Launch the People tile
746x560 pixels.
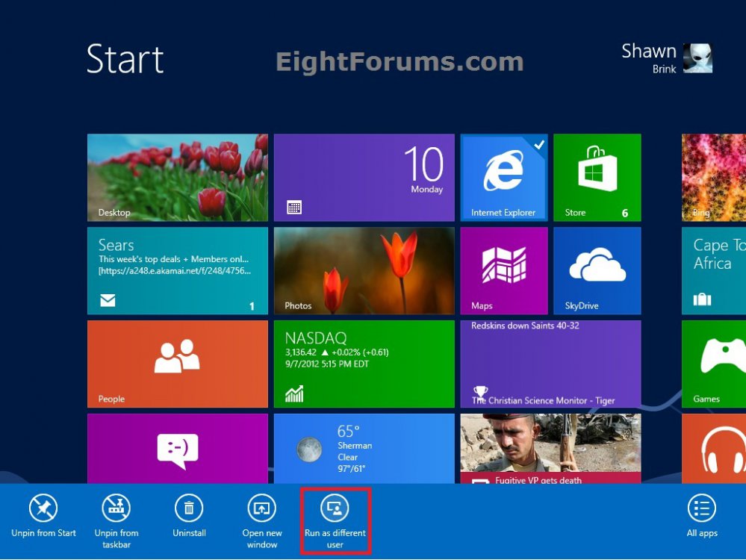click(x=177, y=364)
